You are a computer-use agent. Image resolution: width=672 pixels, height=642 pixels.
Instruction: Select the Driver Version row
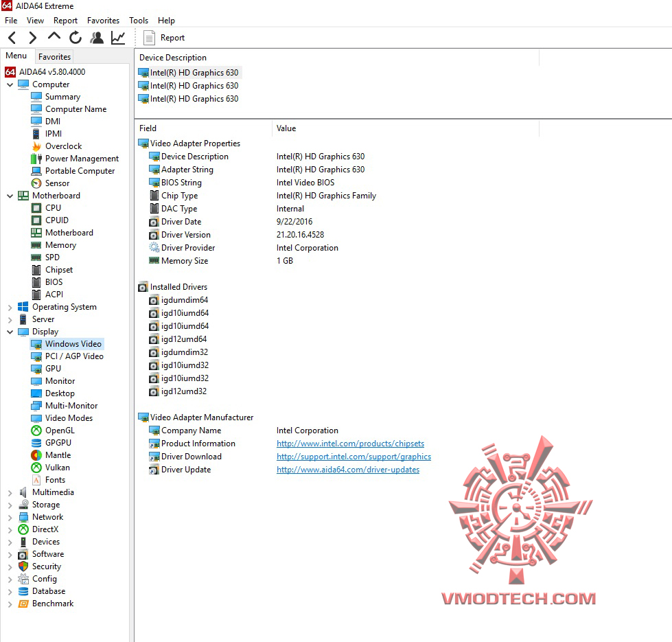pyautogui.click(x=237, y=236)
